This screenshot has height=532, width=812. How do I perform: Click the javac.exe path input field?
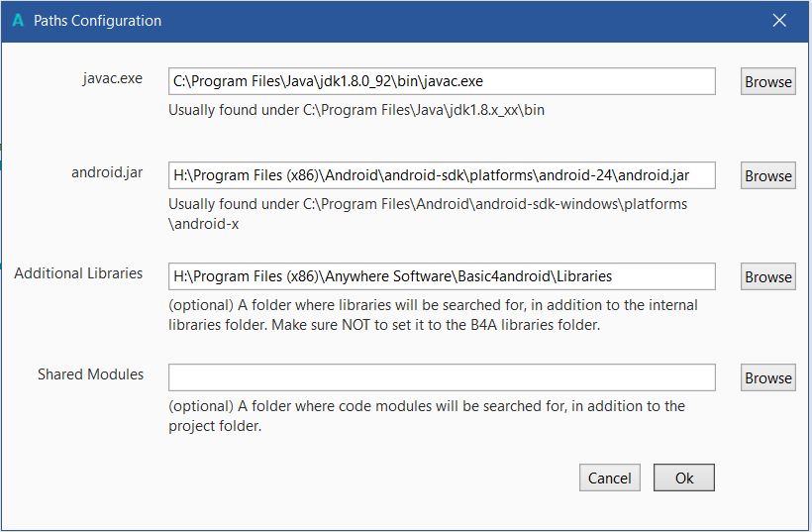[x=442, y=81]
